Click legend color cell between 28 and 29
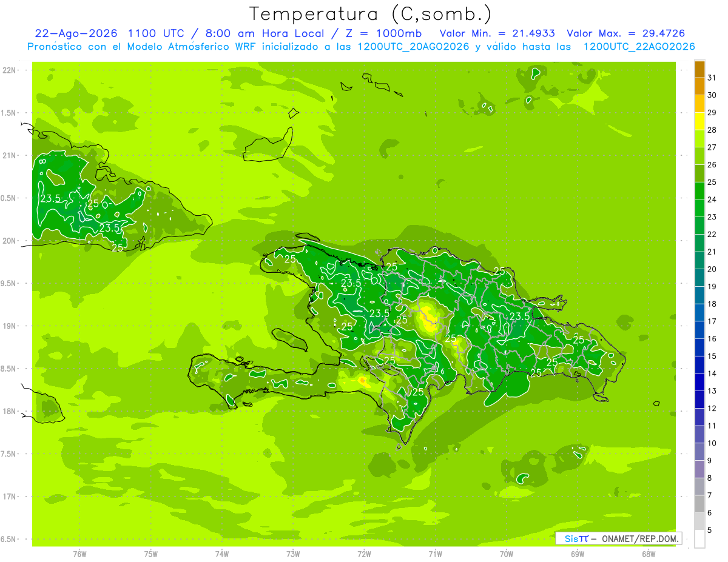The image size is (728, 562). click(x=699, y=121)
